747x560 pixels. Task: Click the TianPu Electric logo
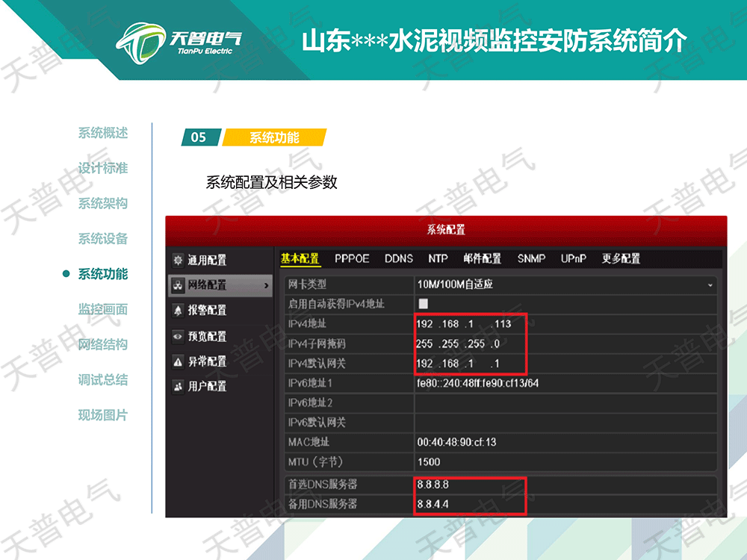[x=179, y=43]
